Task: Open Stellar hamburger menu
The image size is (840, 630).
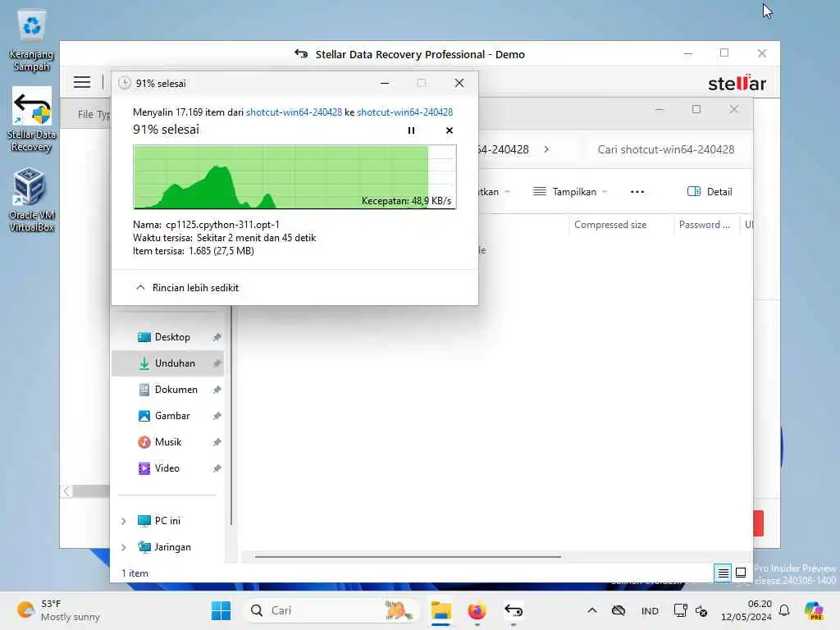Action: tap(82, 82)
